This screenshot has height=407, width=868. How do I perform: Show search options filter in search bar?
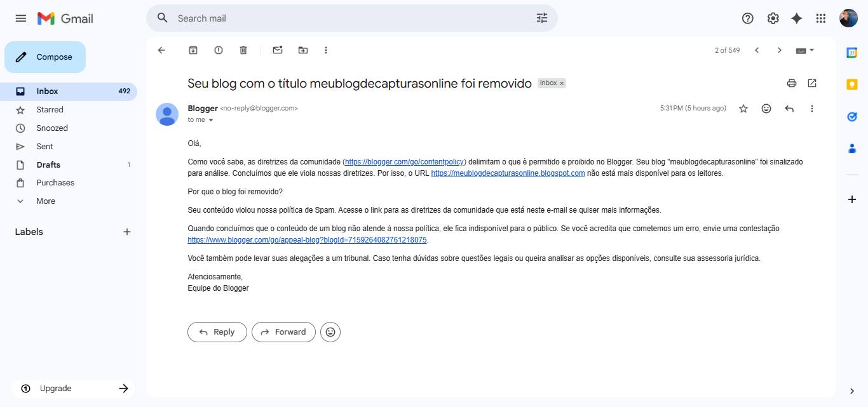[x=542, y=18]
